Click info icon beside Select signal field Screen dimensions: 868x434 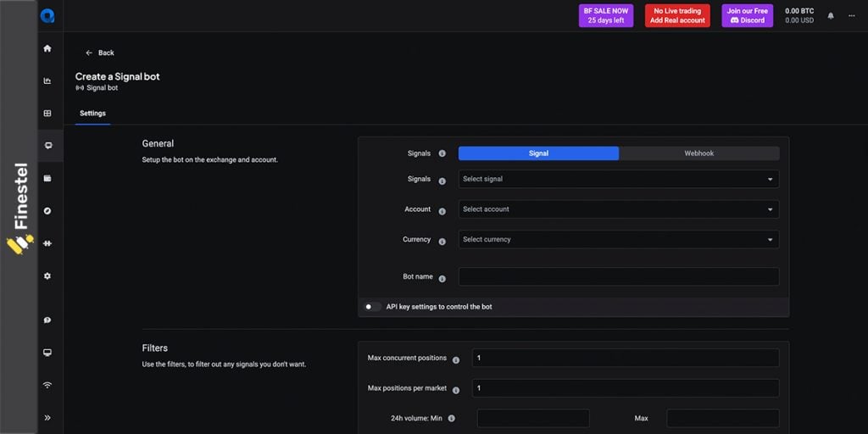[442, 181]
